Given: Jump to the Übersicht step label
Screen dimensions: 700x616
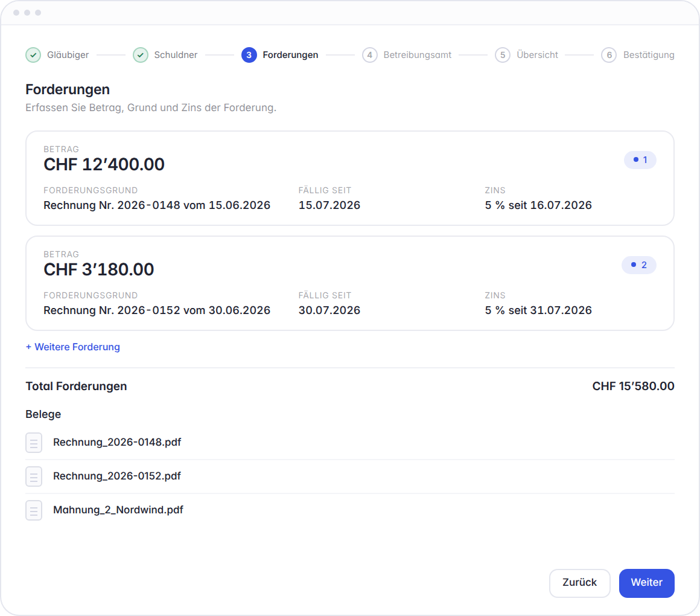Looking at the screenshot, I should (x=537, y=55).
